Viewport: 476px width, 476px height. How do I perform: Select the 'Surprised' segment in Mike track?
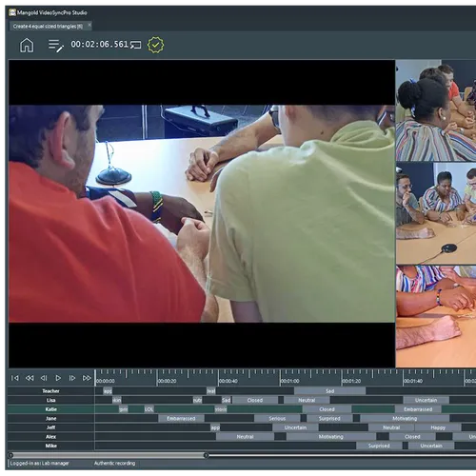(379, 446)
